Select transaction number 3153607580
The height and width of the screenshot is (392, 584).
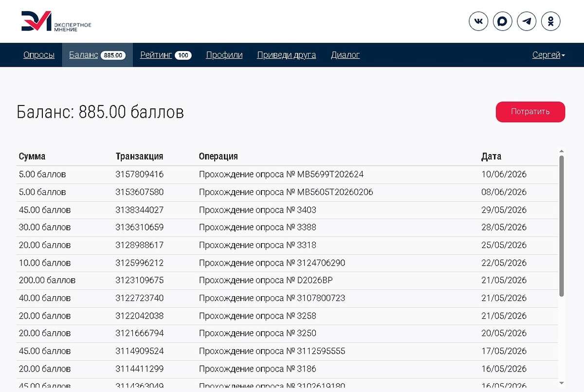(139, 192)
